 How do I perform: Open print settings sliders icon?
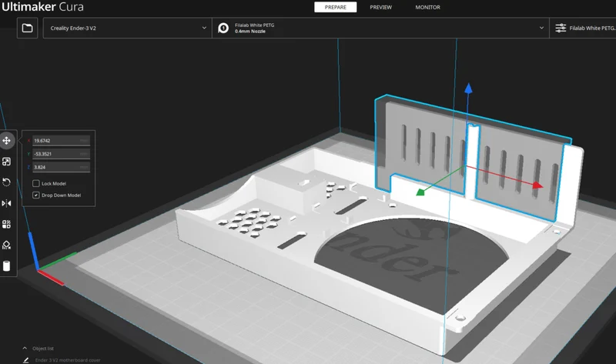(x=561, y=28)
